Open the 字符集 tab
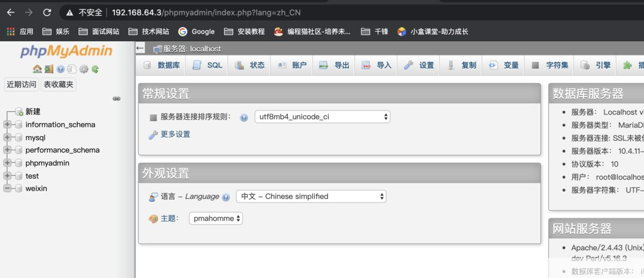Screen dimensions: 644x278 549,65
